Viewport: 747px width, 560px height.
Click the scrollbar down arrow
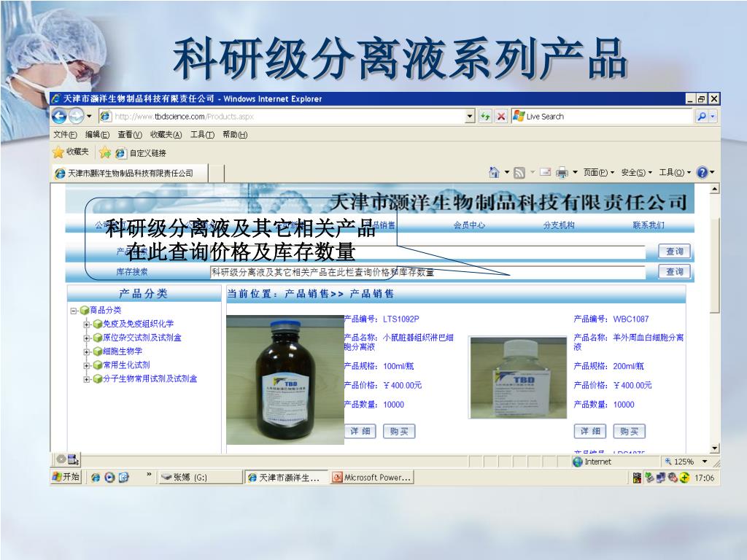pyautogui.click(x=714, y=448)
